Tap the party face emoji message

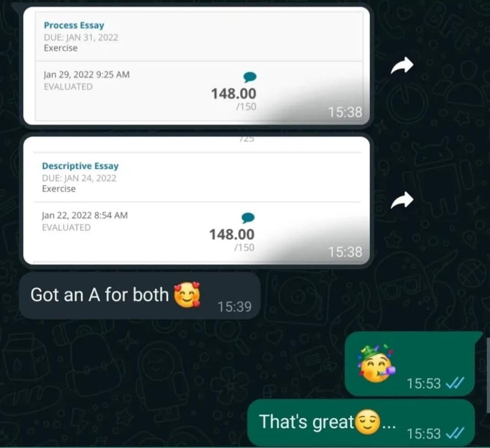click(x=410, y=364)
